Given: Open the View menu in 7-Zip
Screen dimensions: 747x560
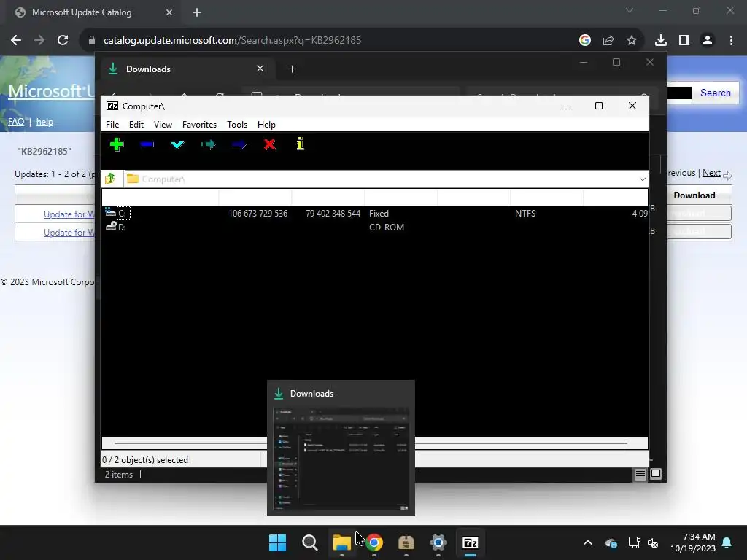Looking at the screenshot, I should click(163, 124).
